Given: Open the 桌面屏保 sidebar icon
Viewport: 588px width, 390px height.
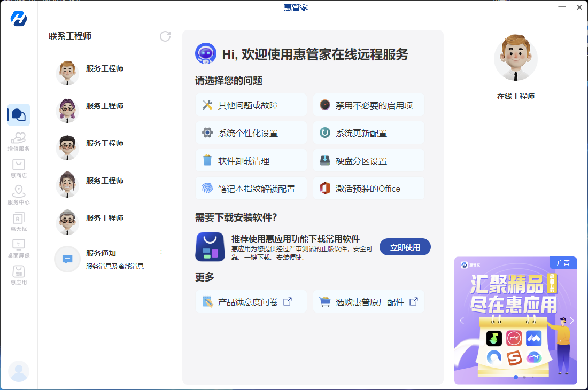Looking at the screenshot, I should 19,248.
